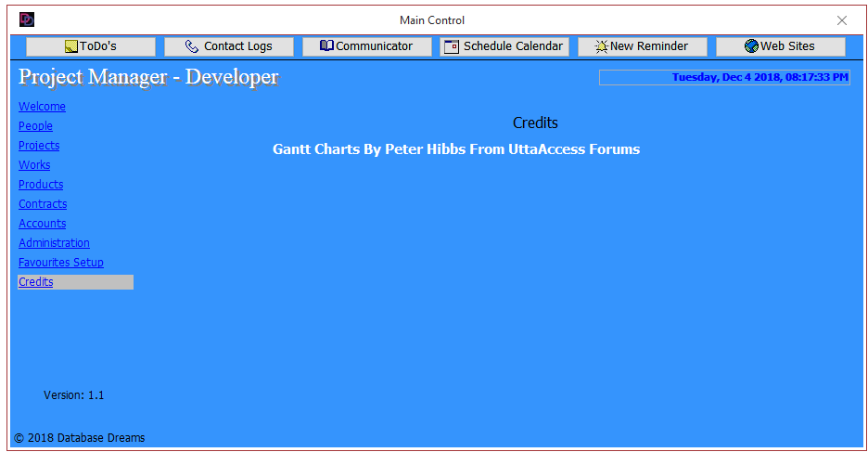Open the Projects section
This screenshot has height=452, width=868.
[39, 145]
